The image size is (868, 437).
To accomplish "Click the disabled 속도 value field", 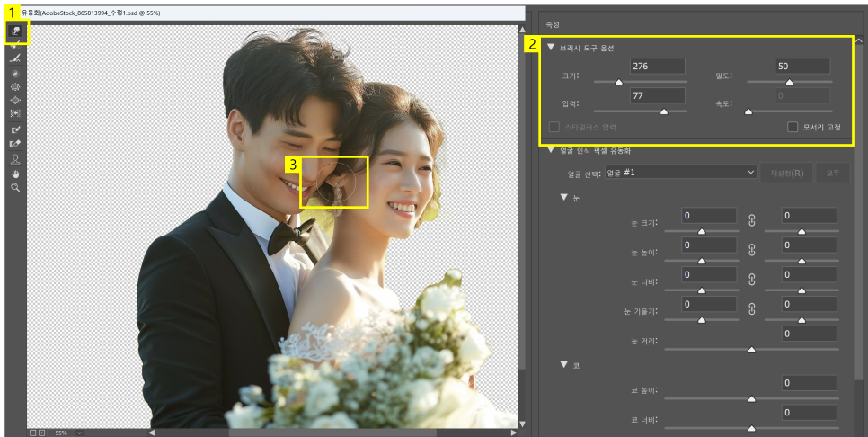I will (802, 96).
